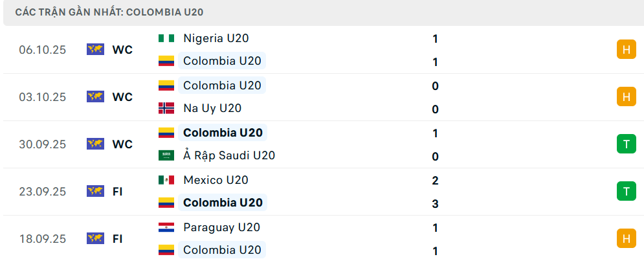Click the Paraguay U20 flag icon
Image resolution: width=644 pixels, height=259 pixels.
[166, 227]
